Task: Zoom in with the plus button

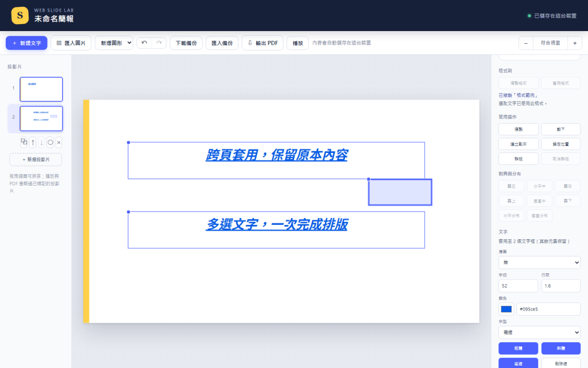Action: (574, 43)
